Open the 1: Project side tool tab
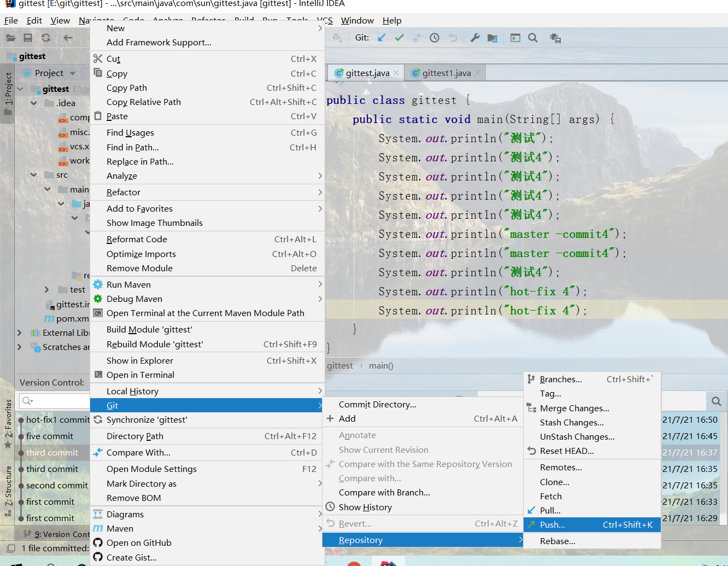 click(8, 93)
